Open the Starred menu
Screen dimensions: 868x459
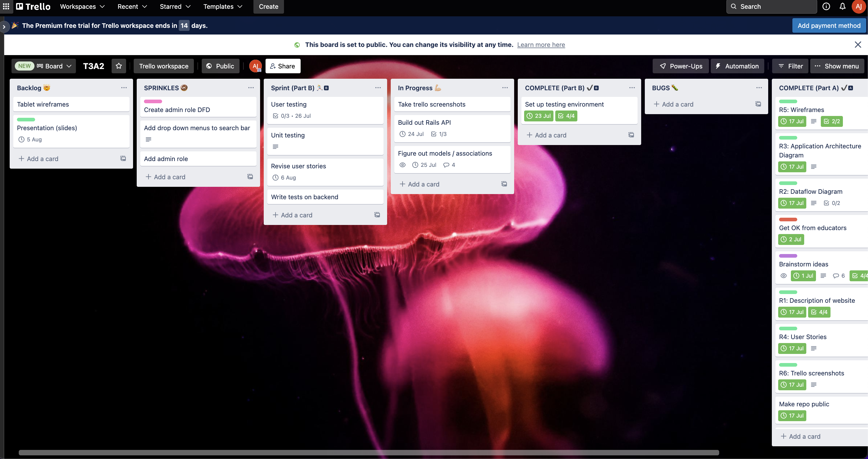(x=175, y=6)
